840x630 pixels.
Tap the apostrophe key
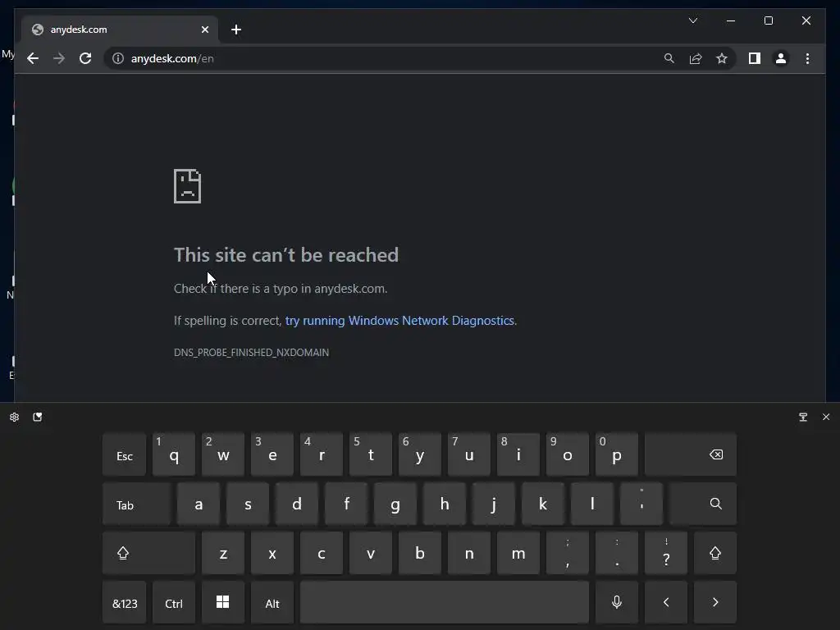(x=641, y=504)
